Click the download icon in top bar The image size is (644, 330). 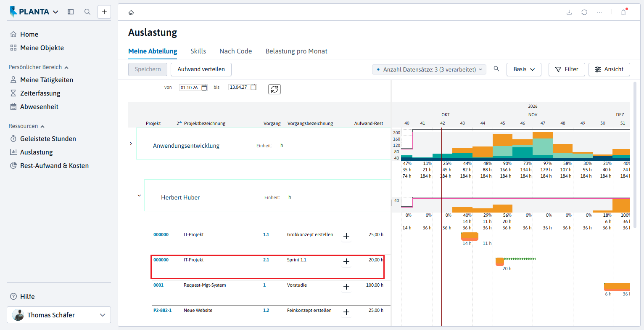(x=569, y=12)
